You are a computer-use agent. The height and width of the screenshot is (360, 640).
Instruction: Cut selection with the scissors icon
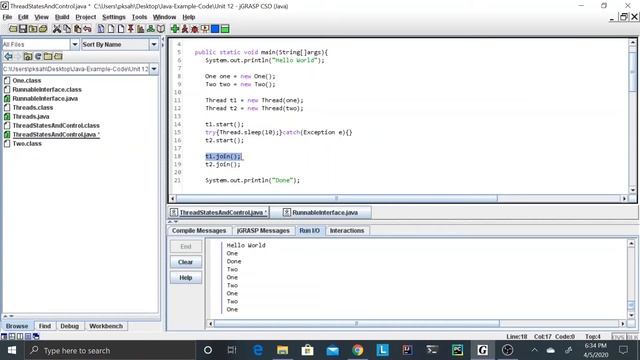57,29
